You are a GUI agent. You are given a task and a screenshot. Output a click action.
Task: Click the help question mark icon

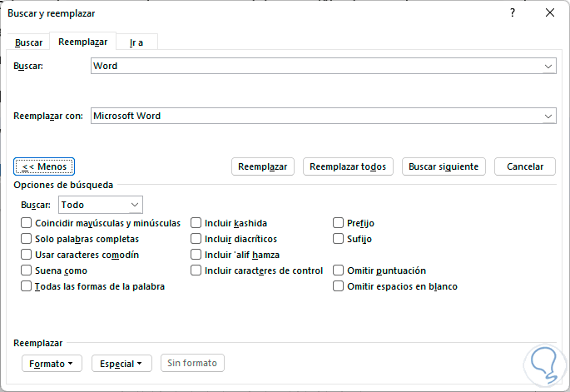coord(513,12)
